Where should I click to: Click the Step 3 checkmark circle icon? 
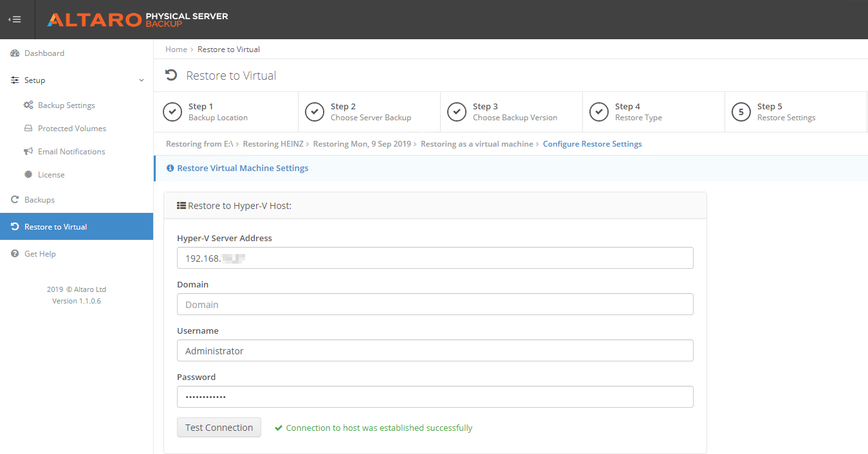[x=457, y=112]
